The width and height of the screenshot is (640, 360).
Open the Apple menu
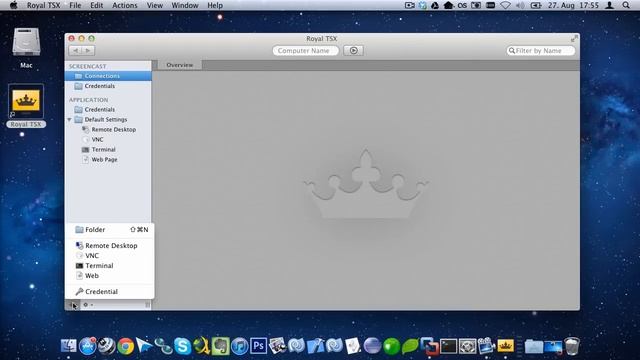click(13, 5)
